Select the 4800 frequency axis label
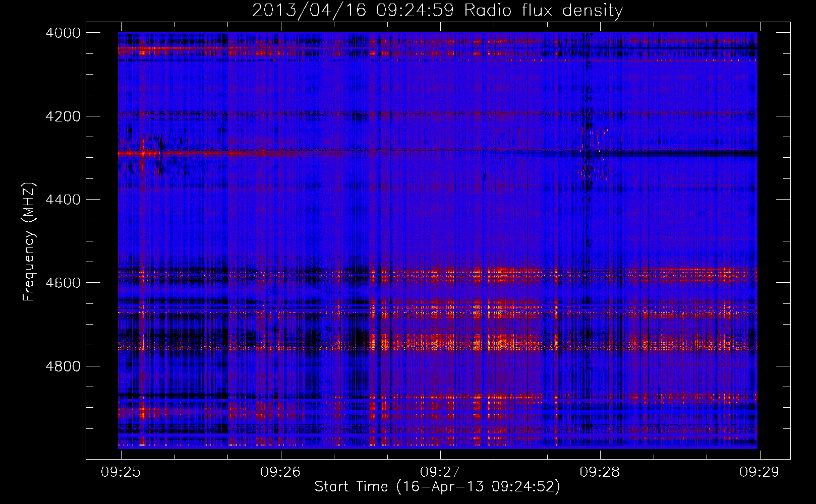816x504 pixels. 63,366
